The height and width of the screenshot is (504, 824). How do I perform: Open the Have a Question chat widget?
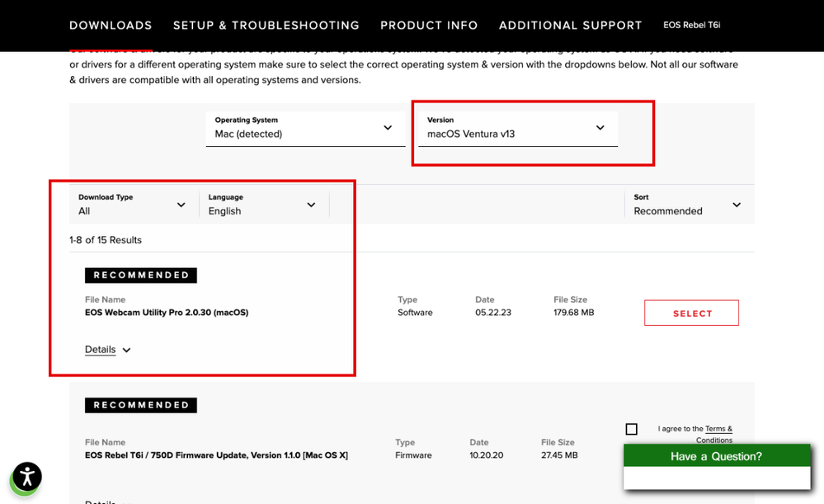716,456
